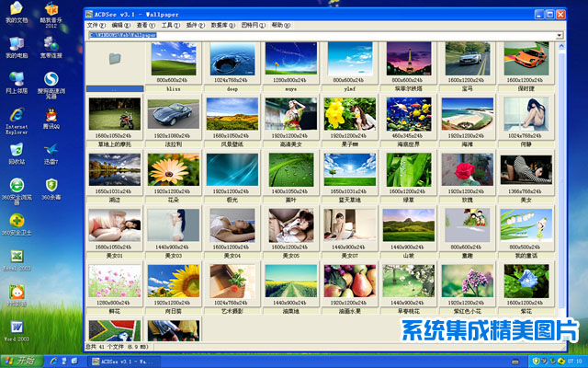Select the 油画水果 fruit painting thumbnail

[350, 281]
